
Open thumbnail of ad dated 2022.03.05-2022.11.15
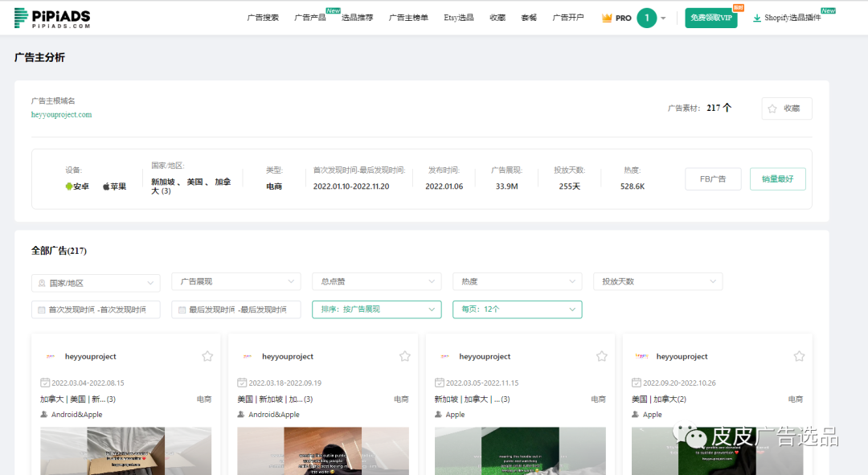pyautogui.click(x=520, y=451)
